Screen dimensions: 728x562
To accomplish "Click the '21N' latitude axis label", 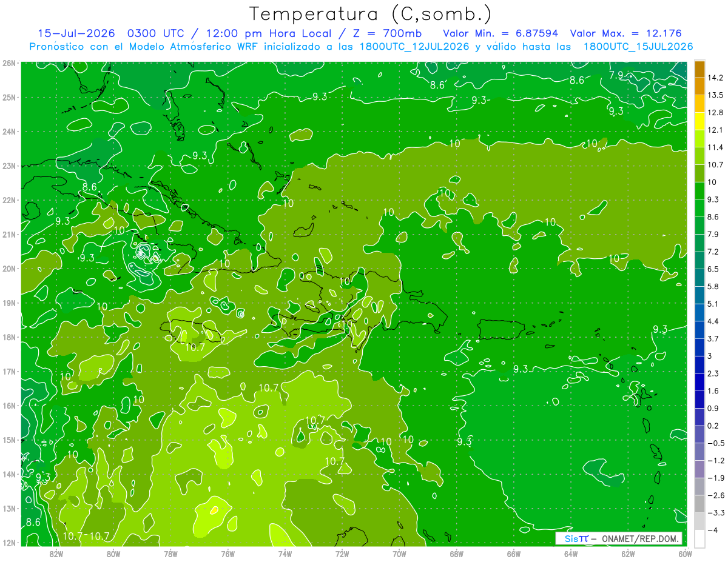I will coord(8,234).
